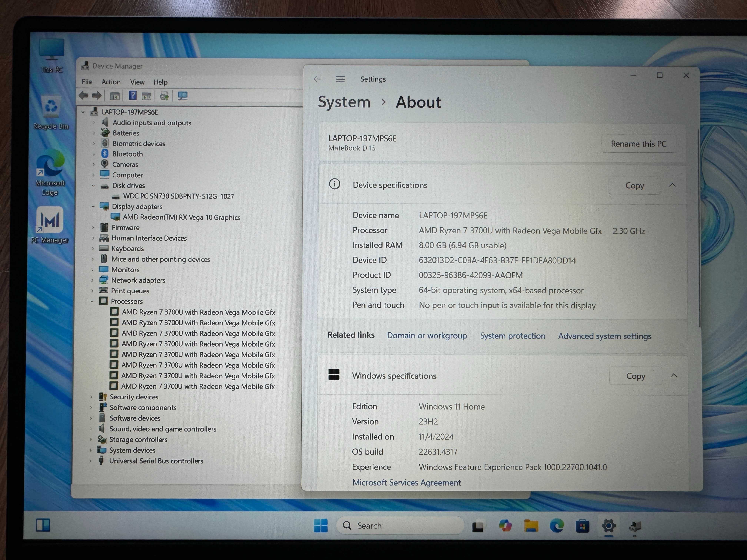Copy the Device specifications

click(635, 185)
